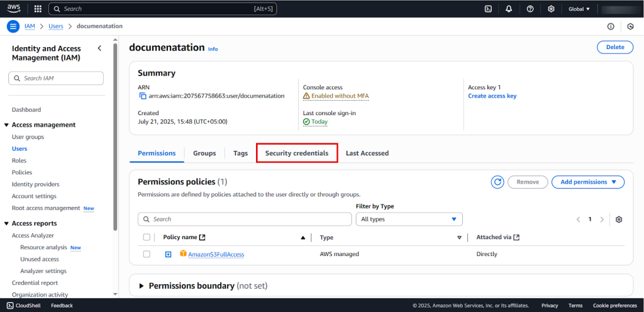
Task: Open Policies in the sidebar
Action: coord(22,172)
